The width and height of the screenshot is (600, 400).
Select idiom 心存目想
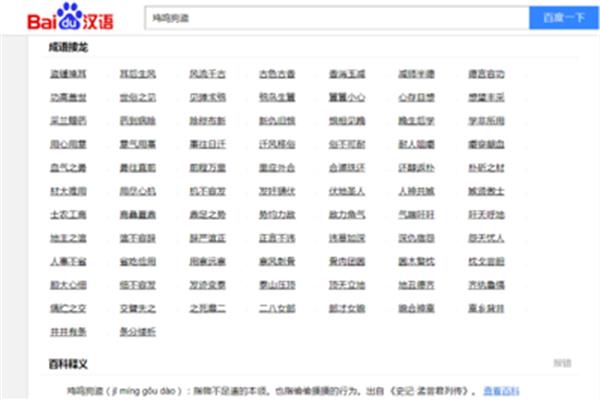(417, 97)
